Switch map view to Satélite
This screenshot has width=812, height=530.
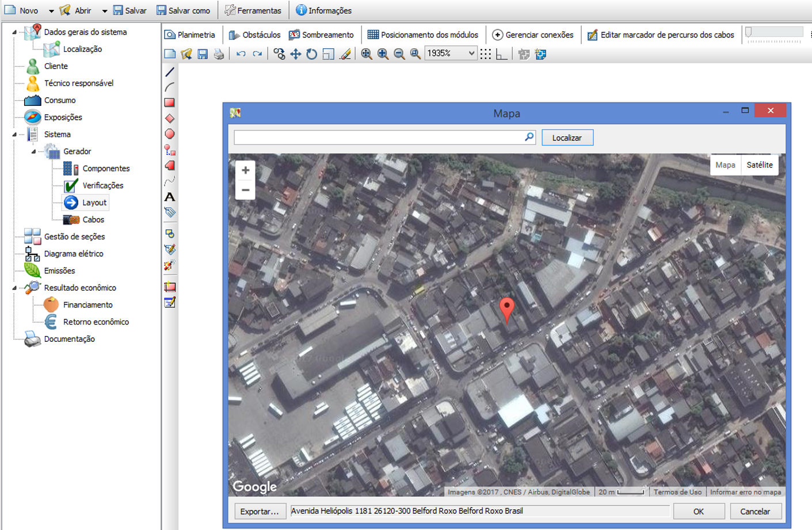[x=759, y=165]
